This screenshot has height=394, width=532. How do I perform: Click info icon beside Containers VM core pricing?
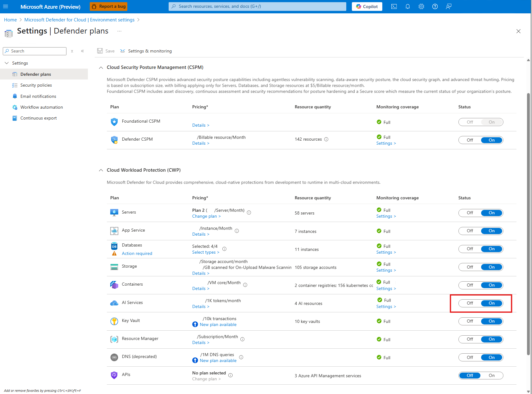245,285
